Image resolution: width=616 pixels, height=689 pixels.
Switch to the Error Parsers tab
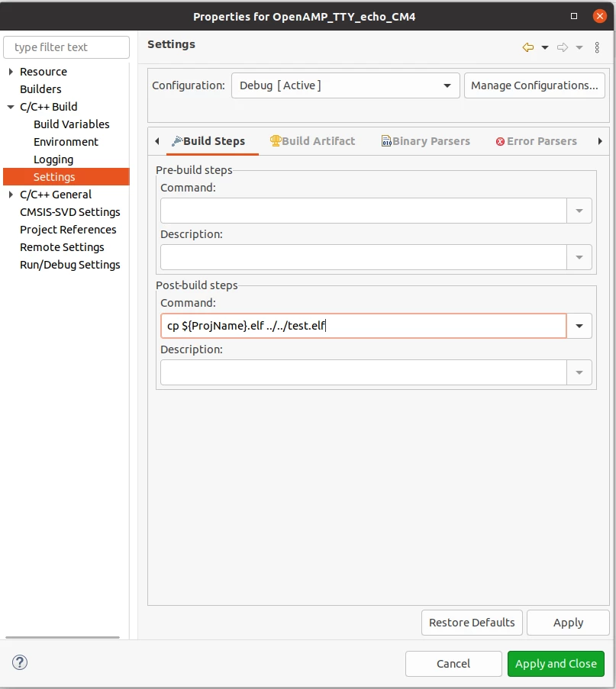(536, 141)
